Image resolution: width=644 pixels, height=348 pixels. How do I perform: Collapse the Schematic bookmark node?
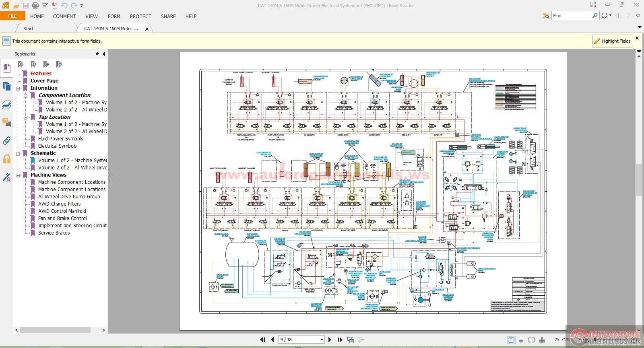18,153
